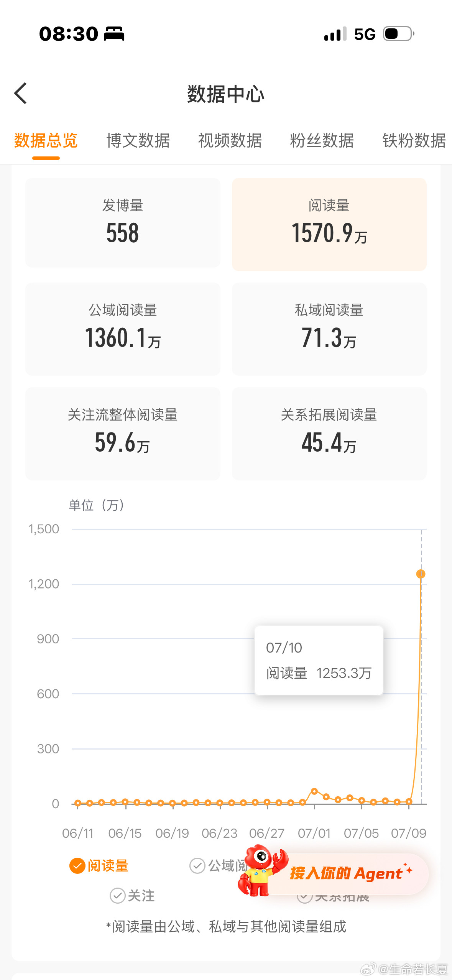
Task: Toggle the 阅读量 legend checkbox
Action: (77, 866)
